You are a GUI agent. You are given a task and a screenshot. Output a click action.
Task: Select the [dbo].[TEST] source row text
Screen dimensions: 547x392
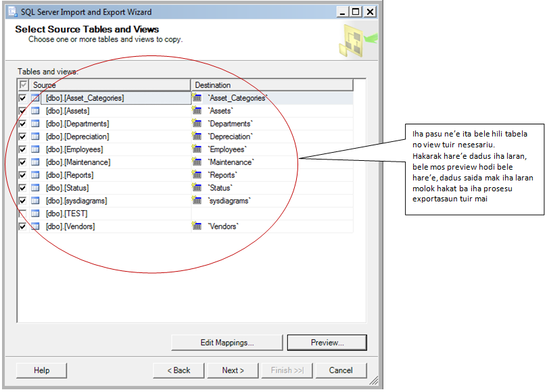[x=67, y=214]
